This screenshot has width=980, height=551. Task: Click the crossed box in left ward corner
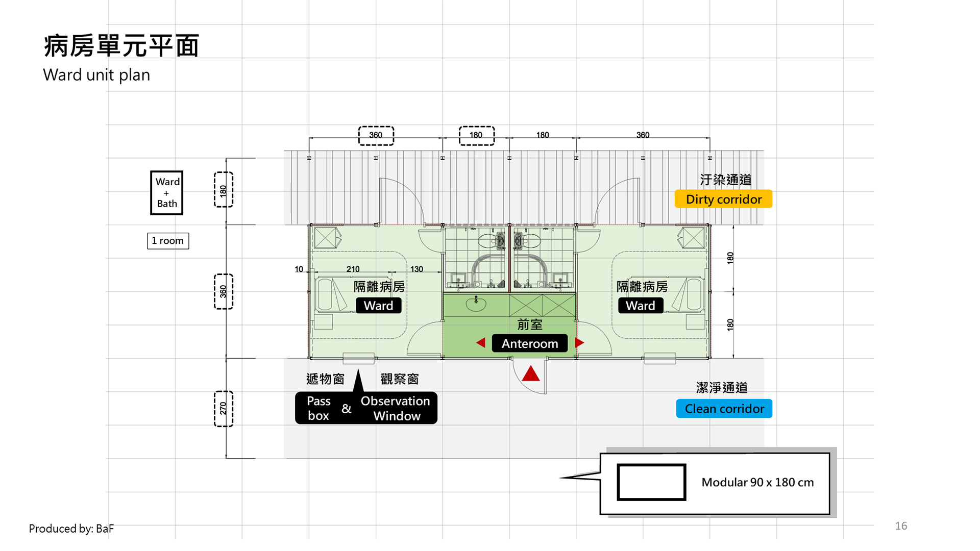(x=325, y=238)
